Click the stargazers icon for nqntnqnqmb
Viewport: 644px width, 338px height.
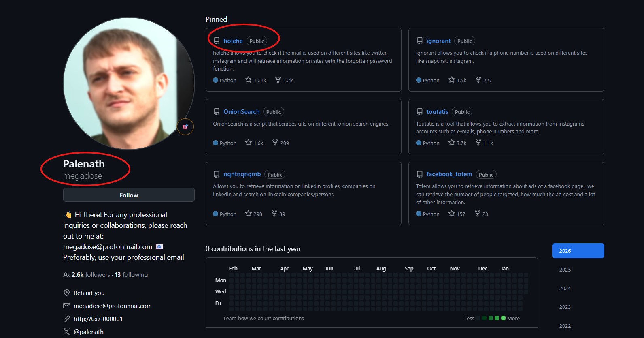249,214
